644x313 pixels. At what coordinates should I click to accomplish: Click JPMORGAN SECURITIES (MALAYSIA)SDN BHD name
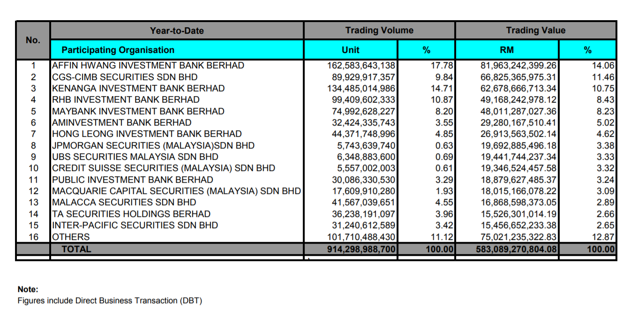(x=153, y=145)
